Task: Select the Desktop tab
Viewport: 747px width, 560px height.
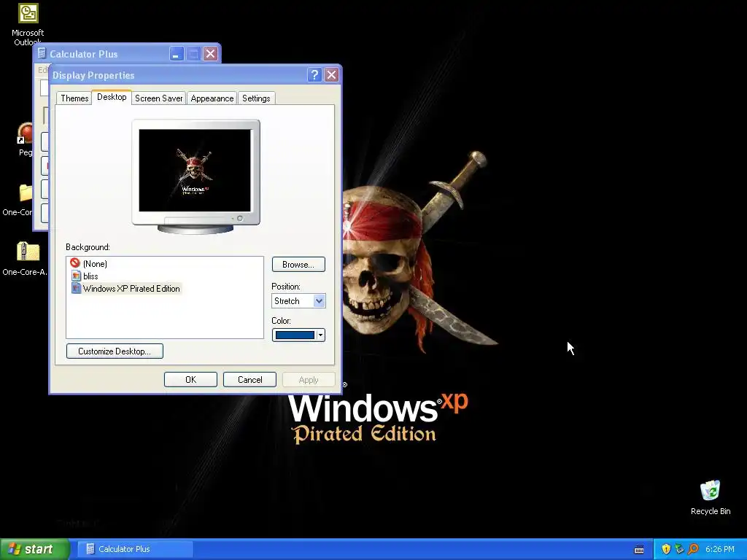Action: coord(112,97)
